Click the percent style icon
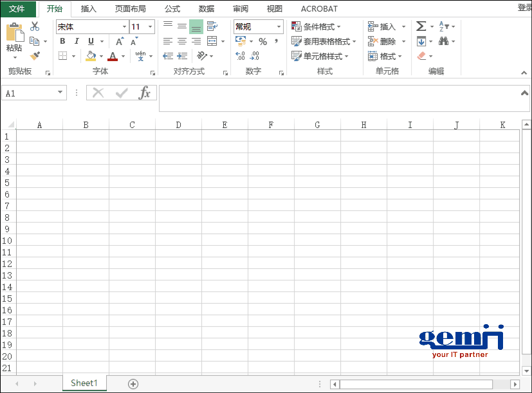 click(x=262, y=42)
